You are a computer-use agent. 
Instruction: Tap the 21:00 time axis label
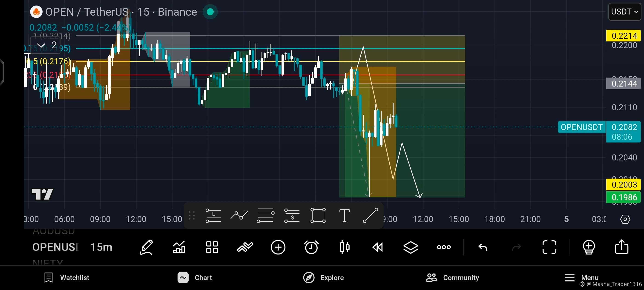530,219
